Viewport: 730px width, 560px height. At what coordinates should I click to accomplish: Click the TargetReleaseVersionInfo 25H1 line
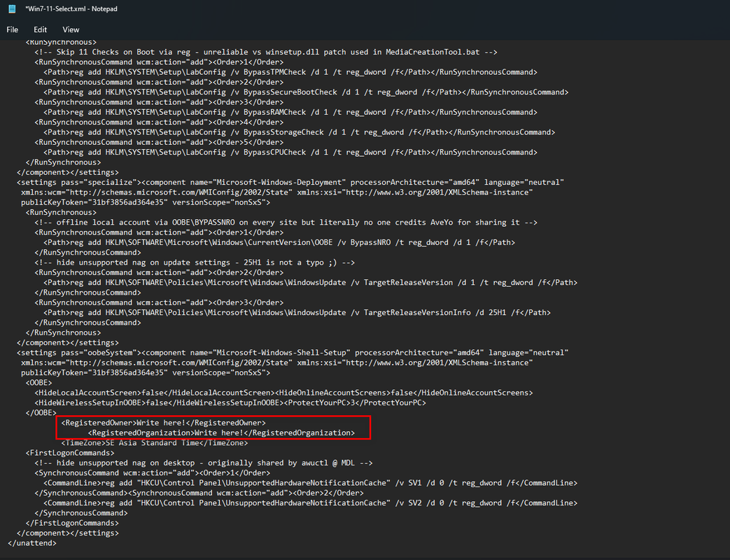coord(297,313)
